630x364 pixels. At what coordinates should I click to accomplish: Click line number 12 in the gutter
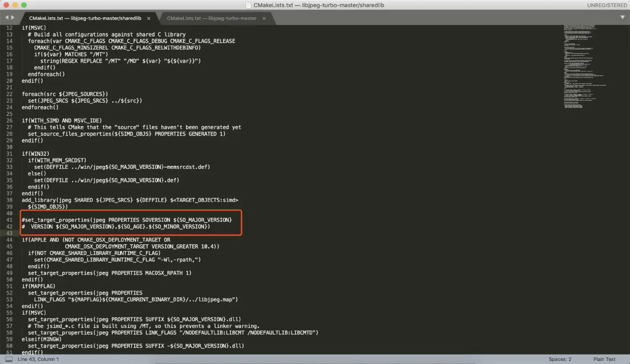(9, 28)
